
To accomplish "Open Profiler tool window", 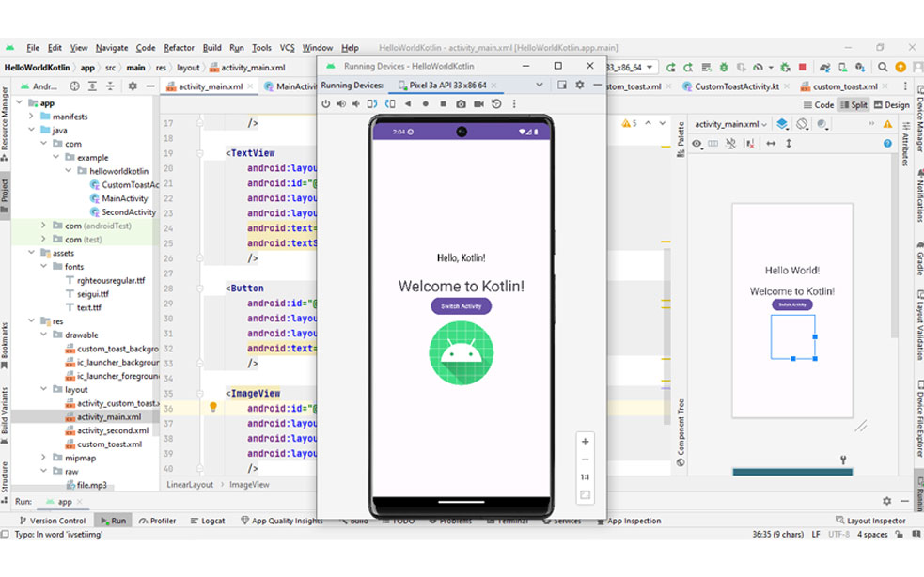I will pyautogui.click(x=157, y=521).
